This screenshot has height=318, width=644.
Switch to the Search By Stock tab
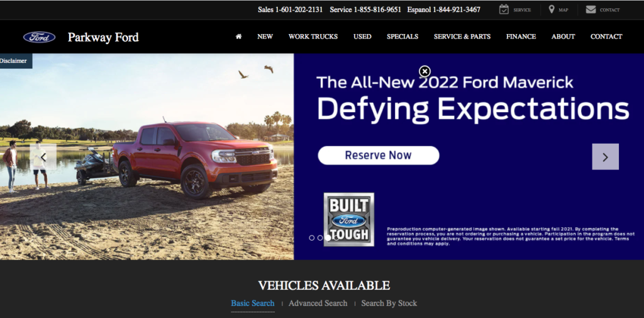coord(389,303)
